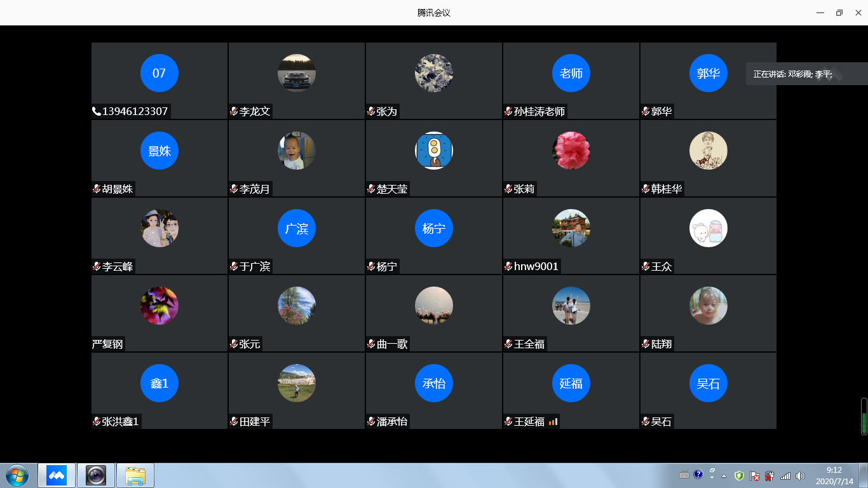
Task: Open Tencent Meeting from the taskbar
Action: pos(57,475)
